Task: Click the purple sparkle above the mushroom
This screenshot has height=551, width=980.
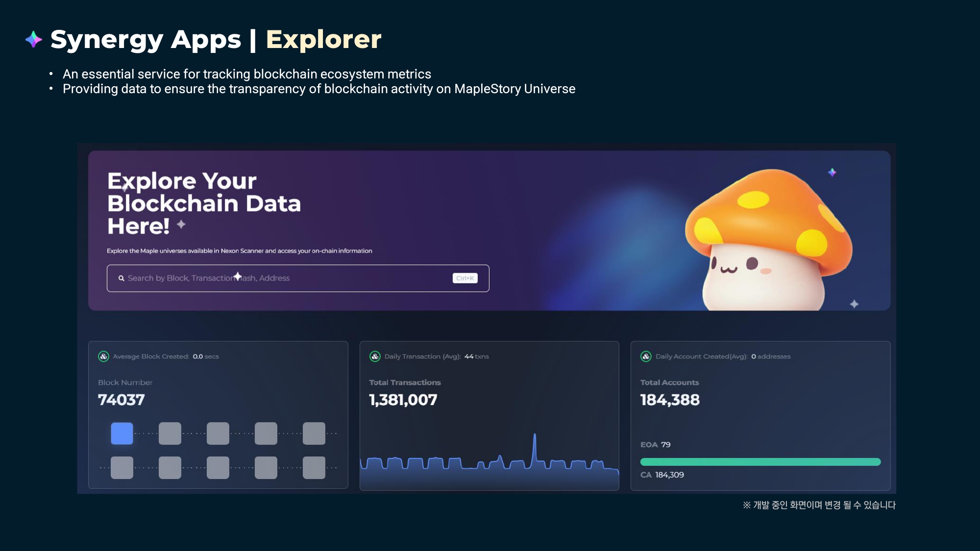Action: [832, 172]
